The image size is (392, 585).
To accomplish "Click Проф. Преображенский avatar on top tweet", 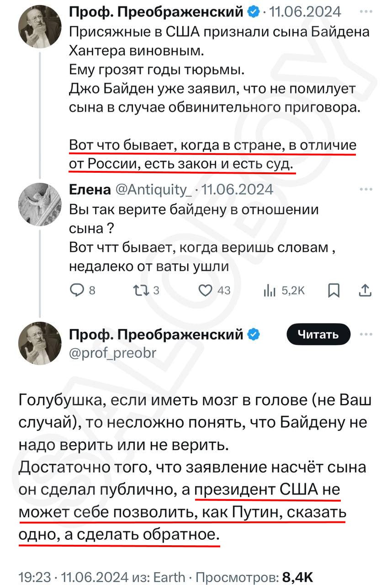I will click(x=40, y=27).
